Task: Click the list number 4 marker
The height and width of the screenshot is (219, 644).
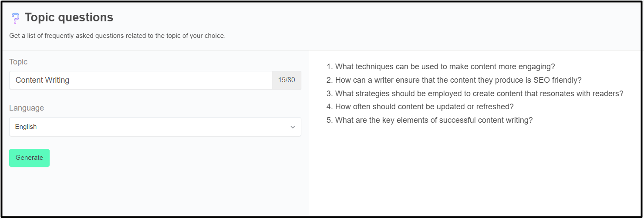Action: (329, 107)
